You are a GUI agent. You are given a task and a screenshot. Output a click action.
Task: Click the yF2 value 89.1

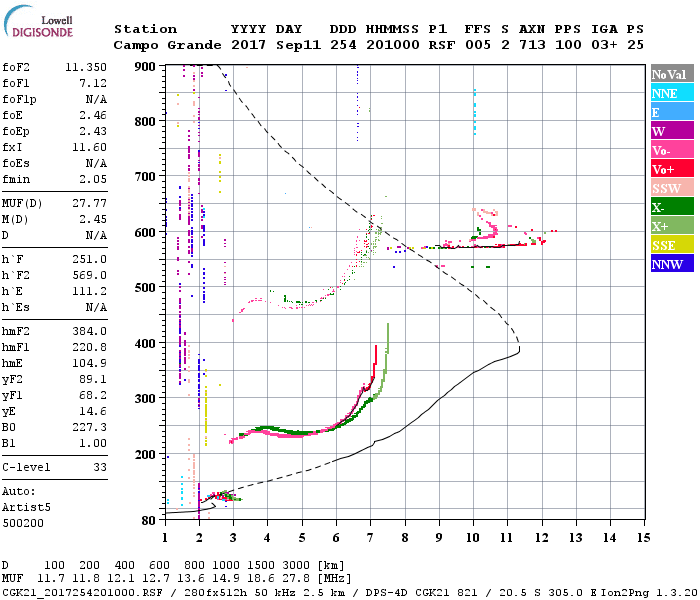[x=93, y=379]
